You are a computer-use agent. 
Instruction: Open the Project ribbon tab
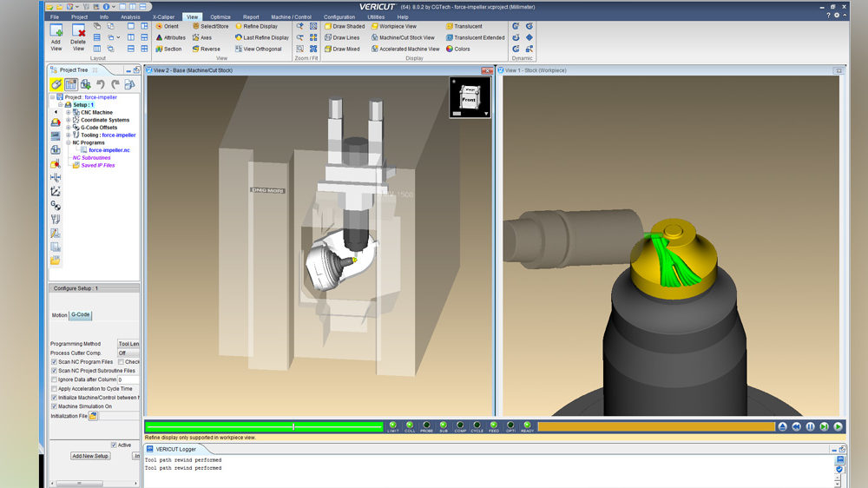(79, 16)
